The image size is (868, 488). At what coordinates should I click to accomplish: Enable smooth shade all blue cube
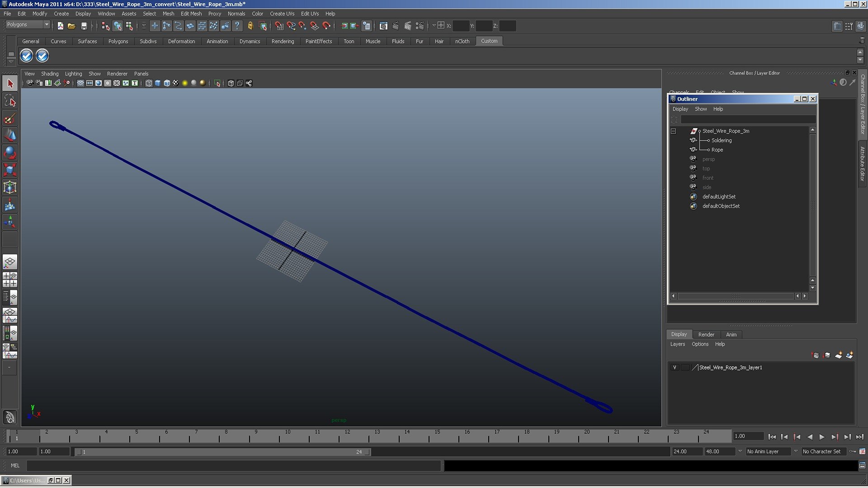pyautogui.click(x=158, y=83)
